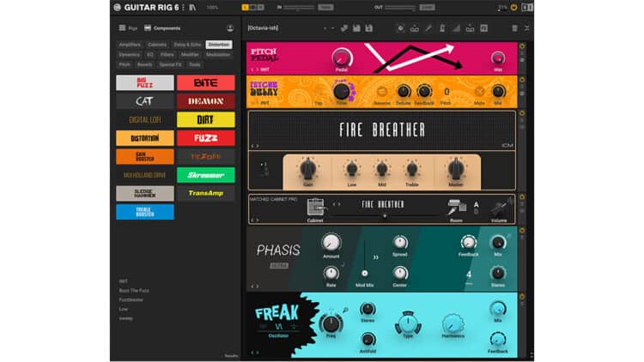The image size is (644, 362).
Task: Open the metronome icon in toolbar
Action: pyautogui.click(x=442, y=28)
